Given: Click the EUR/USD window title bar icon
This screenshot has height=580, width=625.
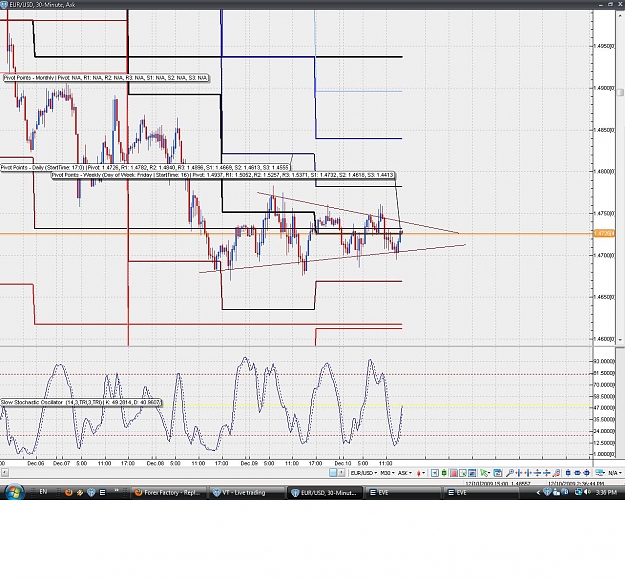Looking at the screenshot, I should [3, 4].
